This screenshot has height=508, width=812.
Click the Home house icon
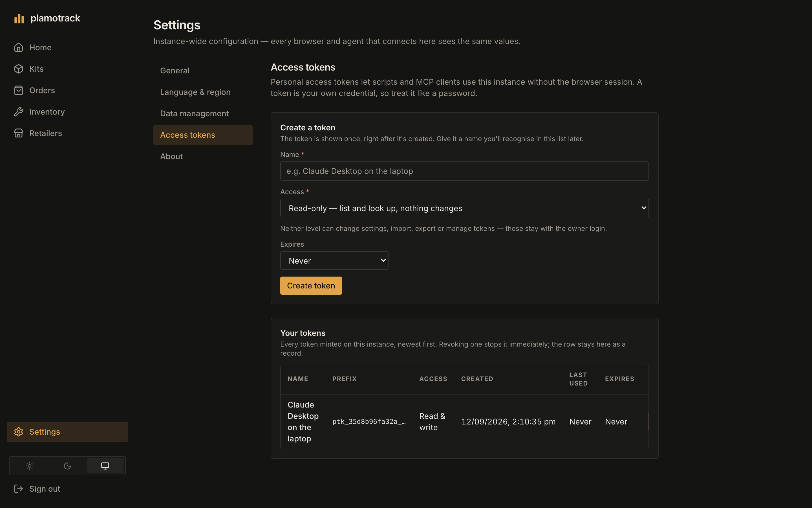coord(18,47)
